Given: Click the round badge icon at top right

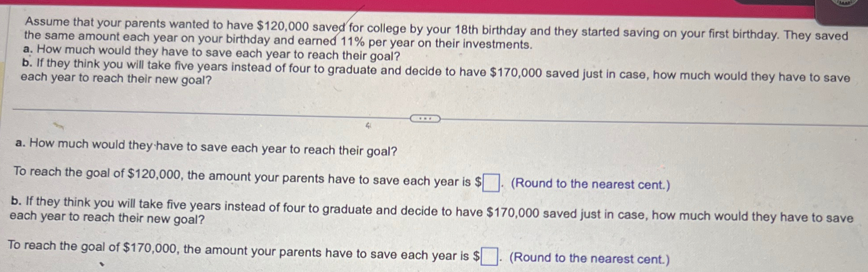Looking at the screenshot, I should click(x=845, y=3).
